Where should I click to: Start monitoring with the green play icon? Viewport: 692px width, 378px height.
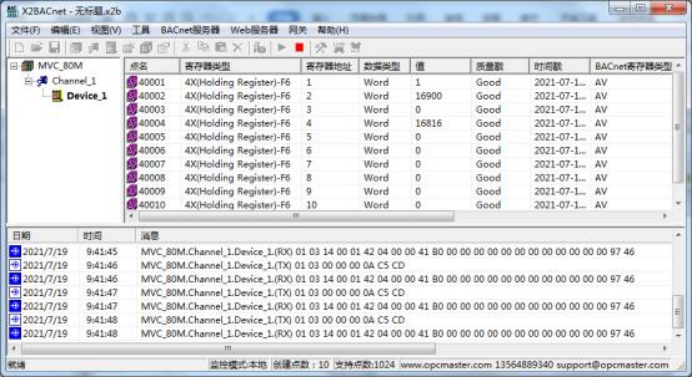281,48
